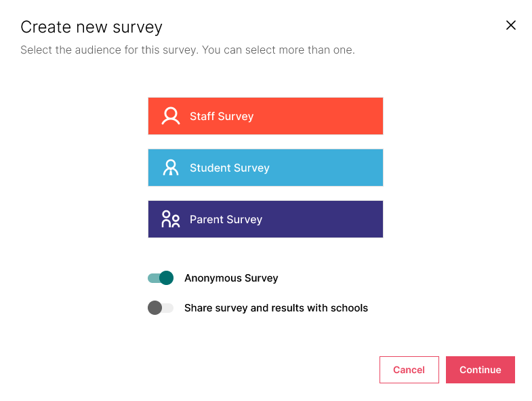Click the Parent Survey people icon
Image resolution: width=532 pixels, height=401 pixels.
[171, 219]
